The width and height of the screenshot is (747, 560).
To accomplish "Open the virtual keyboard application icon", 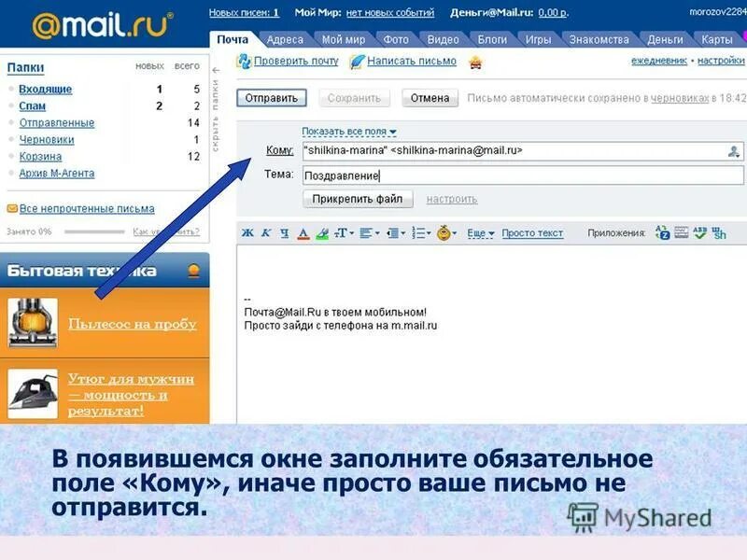I will click(682, 232).
